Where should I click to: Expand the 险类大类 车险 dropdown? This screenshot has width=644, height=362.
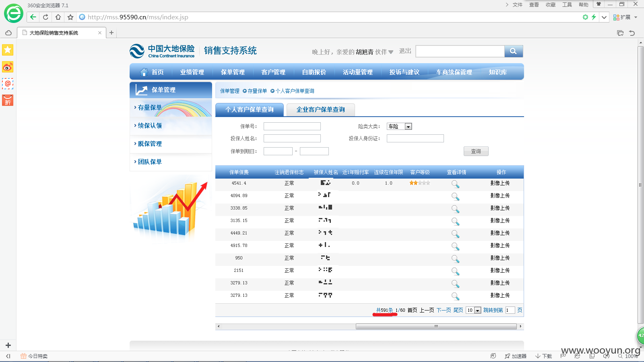pos(408,126)
